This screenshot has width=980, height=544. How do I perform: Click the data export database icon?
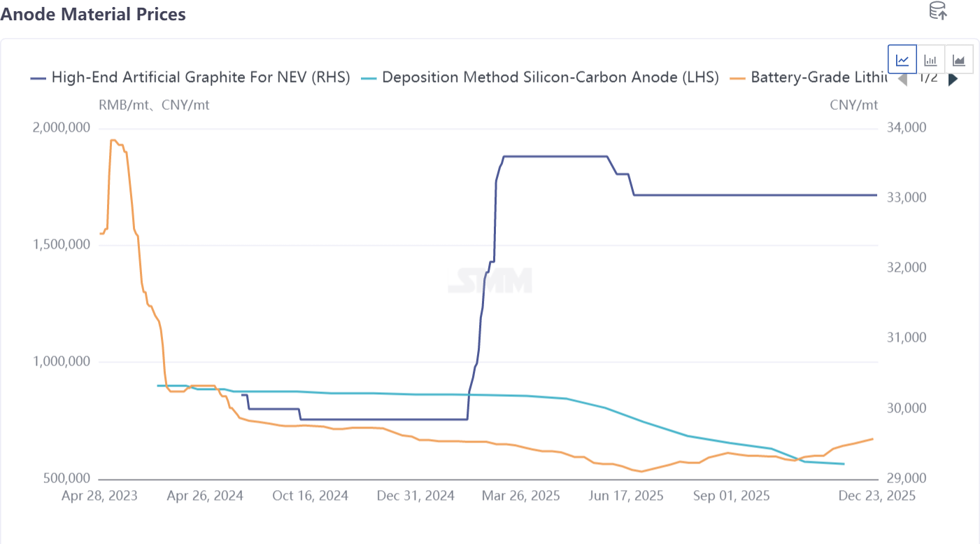[937, 11]
